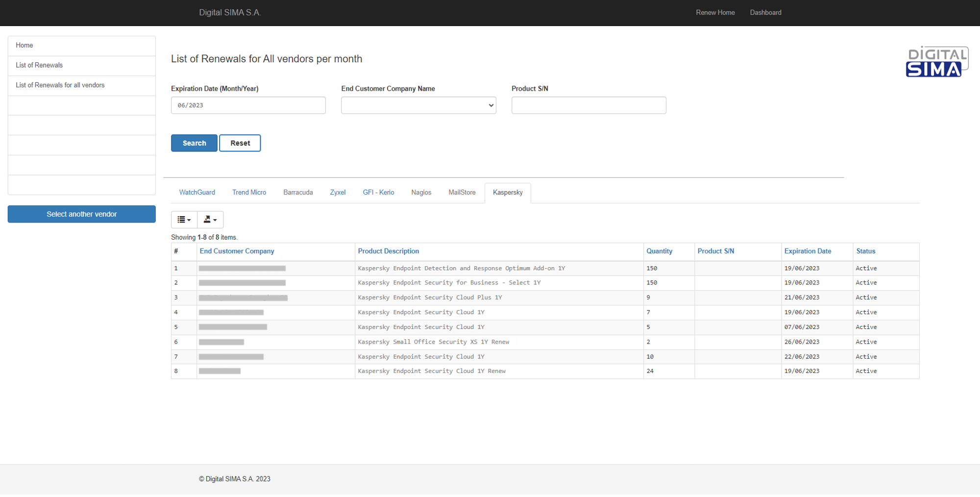Image resolution: width=980 pixels, height=497 pixels.
Task: Focus the Product S/N search field
Action: [588, 105]
